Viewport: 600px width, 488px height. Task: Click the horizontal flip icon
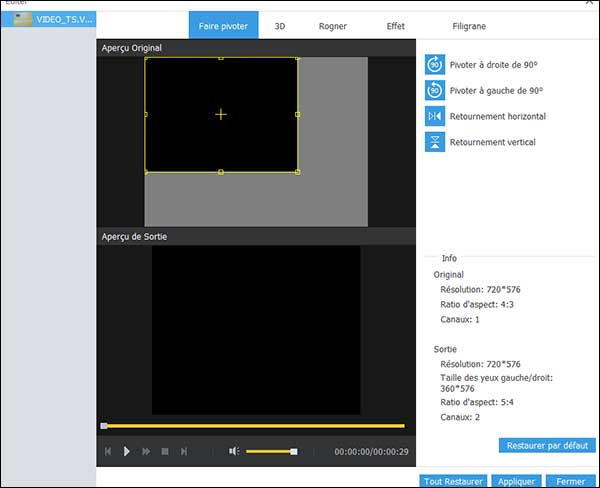[435, 116]
